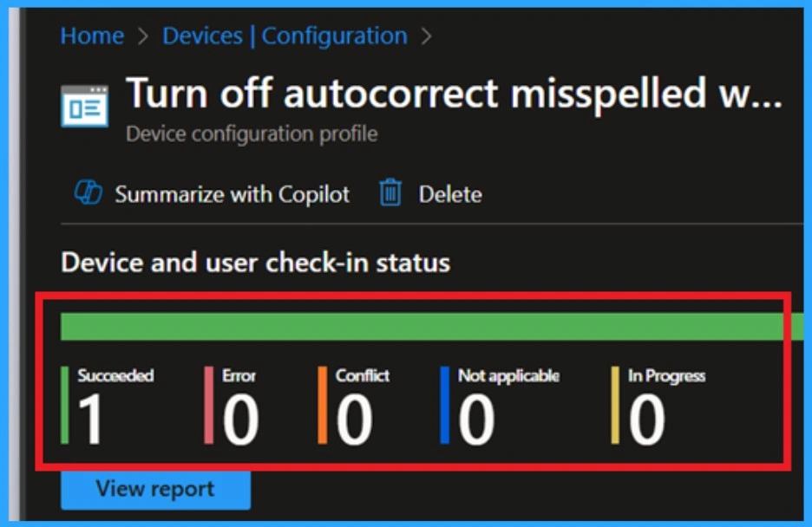This screenshot has width=812, height=527.
Task: Open the Devices | Configuration breadcrumb
Action: [x=285, y=36]
